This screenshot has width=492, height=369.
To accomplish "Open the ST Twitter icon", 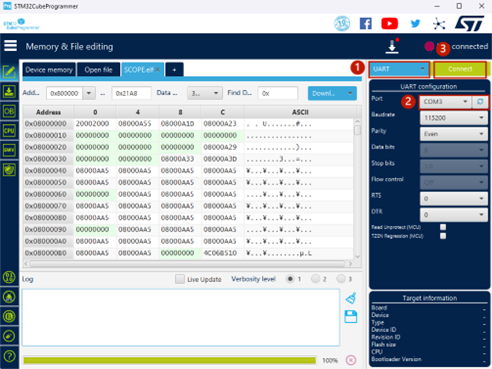I will 415,23.
